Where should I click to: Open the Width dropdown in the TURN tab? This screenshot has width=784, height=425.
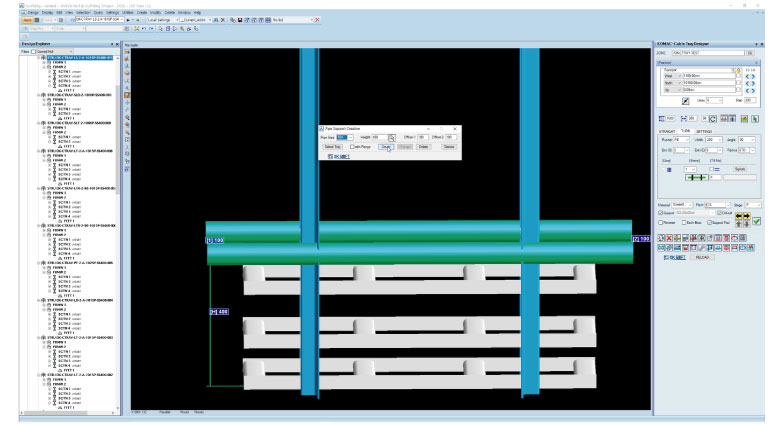click(714, 140)
